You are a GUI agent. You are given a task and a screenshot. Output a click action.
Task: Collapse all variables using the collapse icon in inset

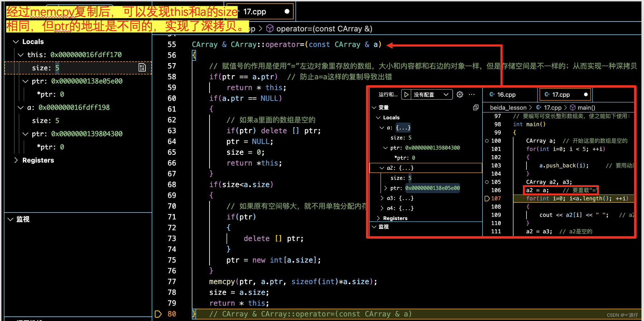coord(476,107)
